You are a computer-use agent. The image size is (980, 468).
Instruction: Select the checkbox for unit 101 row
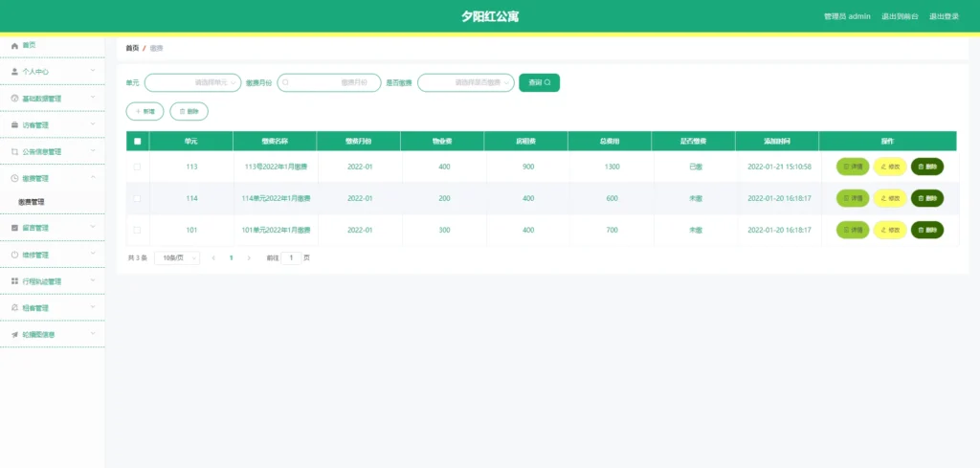click(137, 230)
